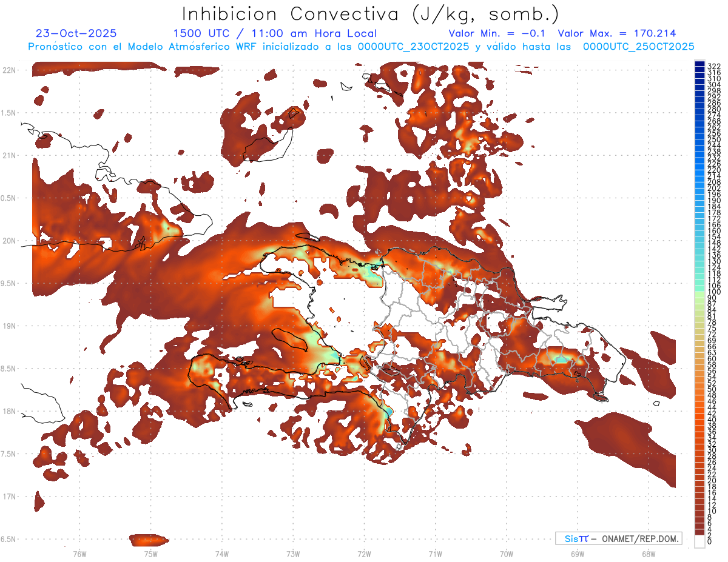The height and width of the screenshot is (562, 728).
Task: Click the Inhibicion Convectiva chart title
Action: click(x=370, y=13)
